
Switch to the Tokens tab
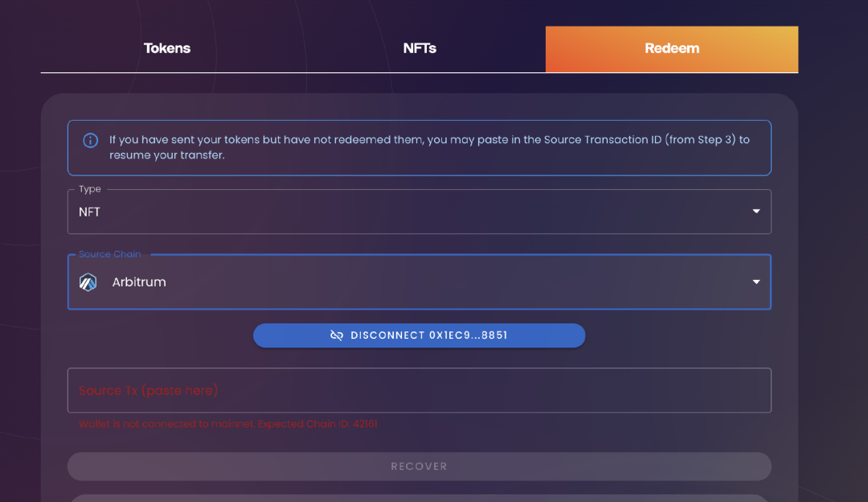click(x=167, y=48)
